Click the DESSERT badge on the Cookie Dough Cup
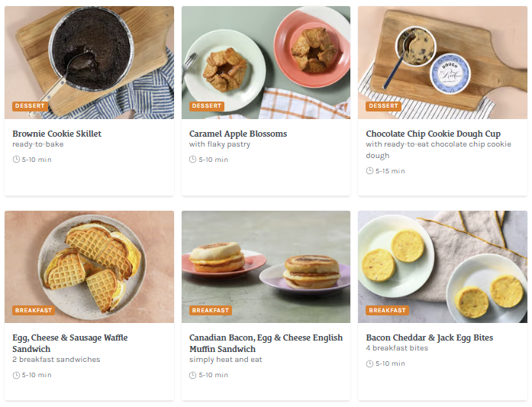This screenshot has height=407, width=532. (x=383, y=106)
